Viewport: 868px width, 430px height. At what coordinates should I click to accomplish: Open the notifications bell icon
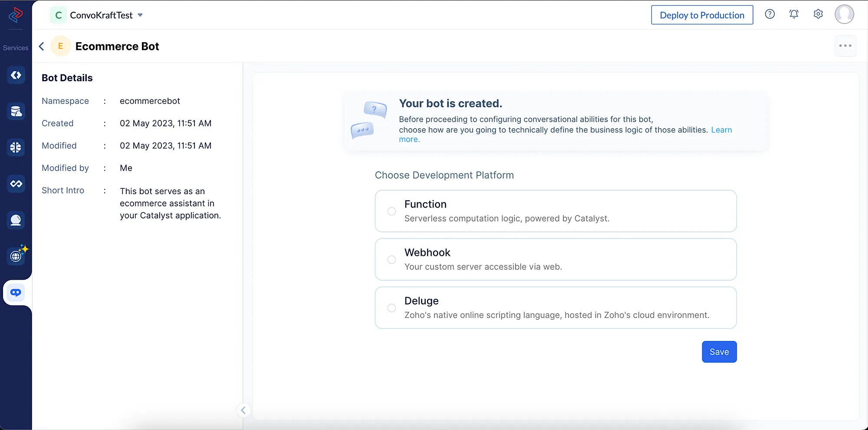(x=794, y=14)
